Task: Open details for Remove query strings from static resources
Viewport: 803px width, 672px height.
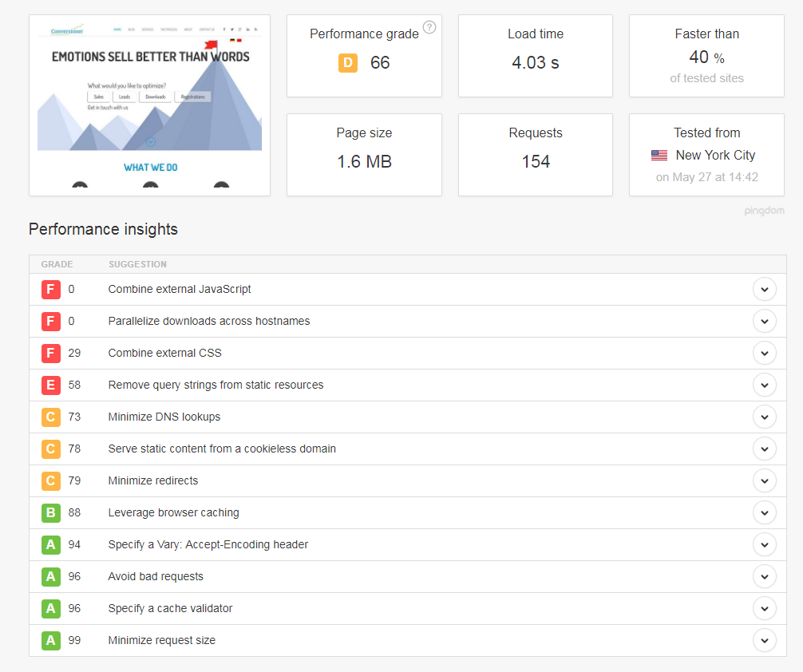Action: (765, 385)
